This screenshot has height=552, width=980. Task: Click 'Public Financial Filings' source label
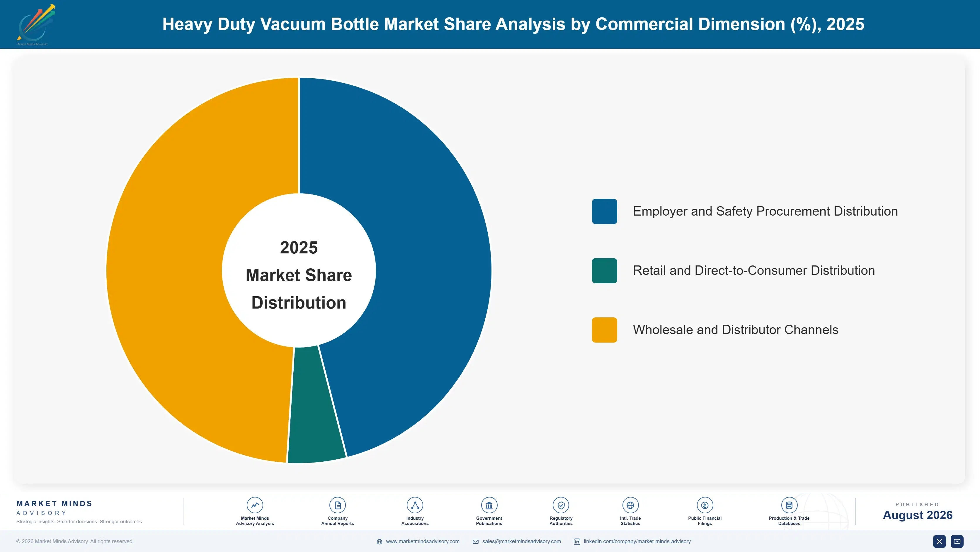[x=705, y=521]
